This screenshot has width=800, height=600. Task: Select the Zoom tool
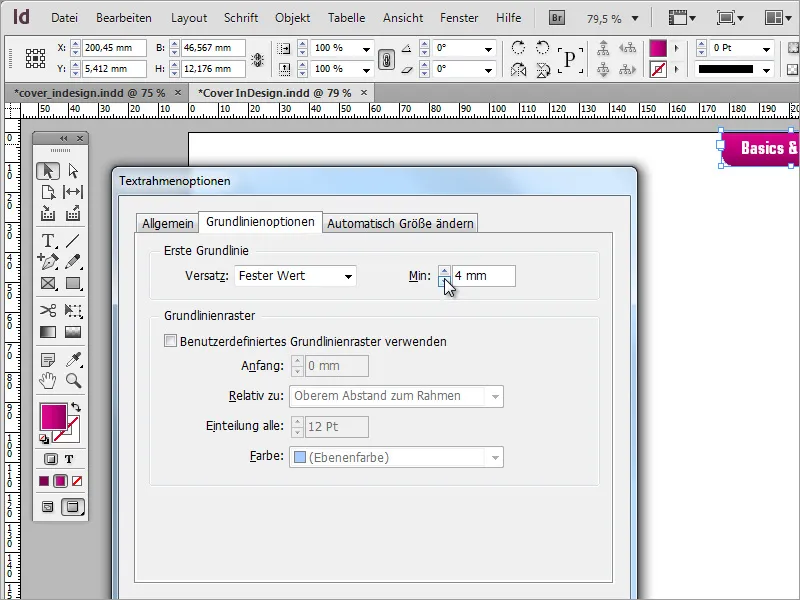73,381
